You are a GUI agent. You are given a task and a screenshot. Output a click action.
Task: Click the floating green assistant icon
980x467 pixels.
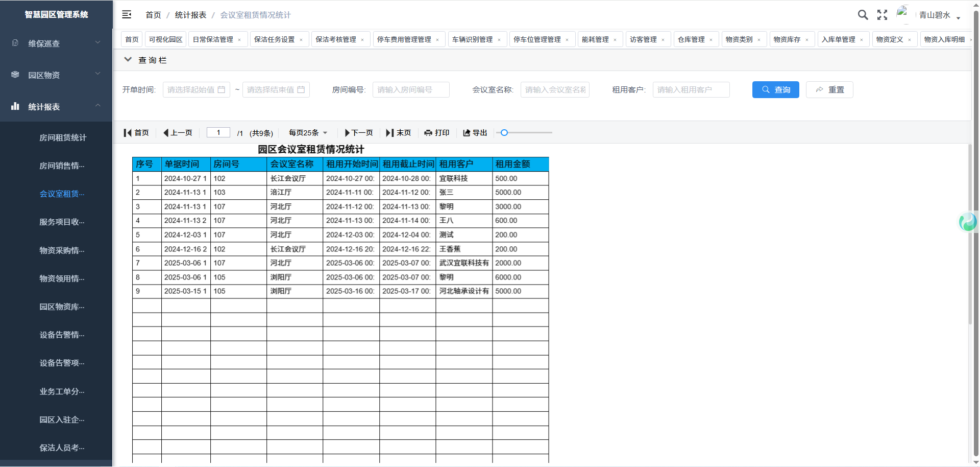tap(968, 222)
